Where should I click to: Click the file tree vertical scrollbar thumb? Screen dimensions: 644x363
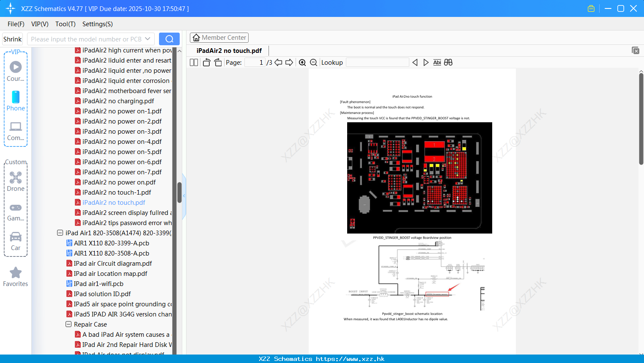click(x=179, y=192)
